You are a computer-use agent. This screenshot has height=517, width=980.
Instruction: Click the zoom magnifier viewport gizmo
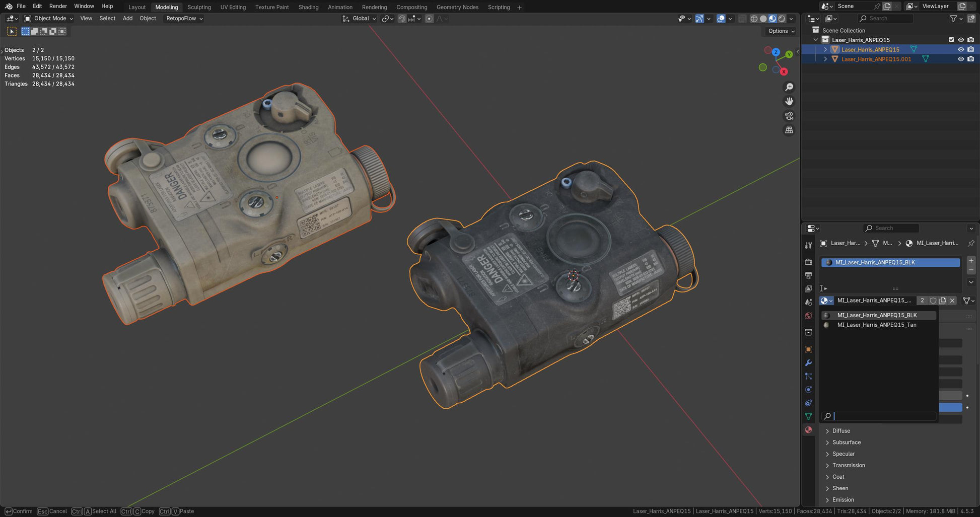(x=789, y=87)
